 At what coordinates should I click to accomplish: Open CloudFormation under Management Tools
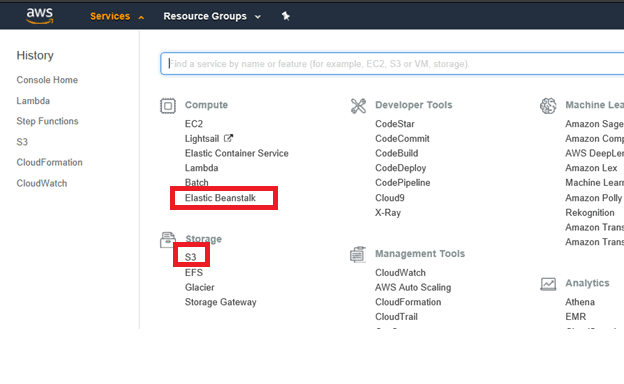pos(408,302)
